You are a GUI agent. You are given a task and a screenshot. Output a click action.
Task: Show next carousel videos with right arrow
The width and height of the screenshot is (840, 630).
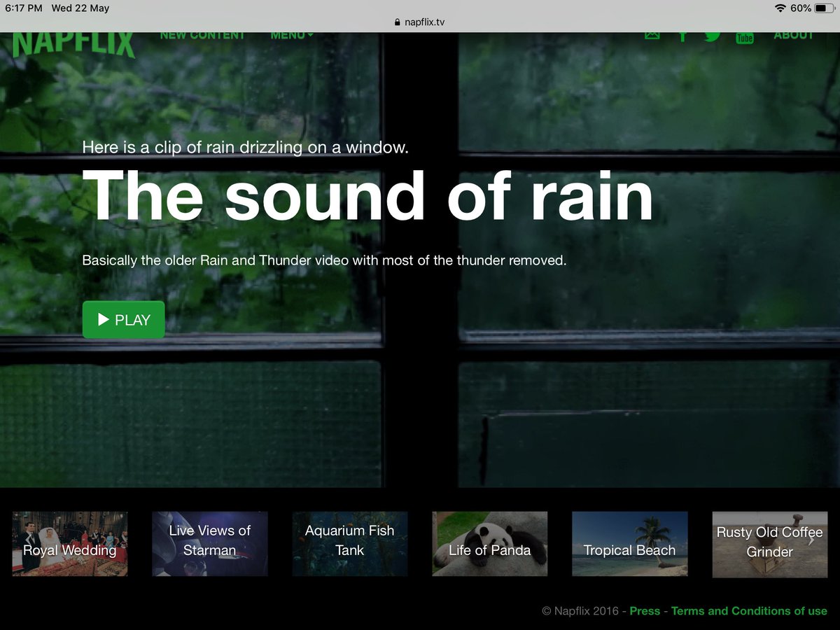812,540
